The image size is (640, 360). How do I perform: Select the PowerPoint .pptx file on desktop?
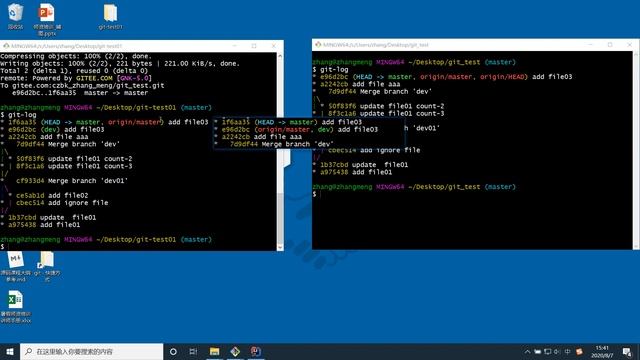point(47,19)
